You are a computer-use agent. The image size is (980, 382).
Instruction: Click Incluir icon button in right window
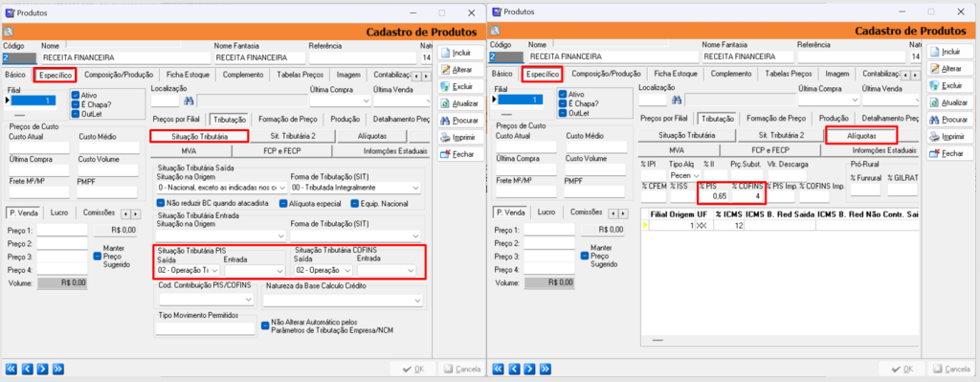pyautogui.click(x=949, y=52)
